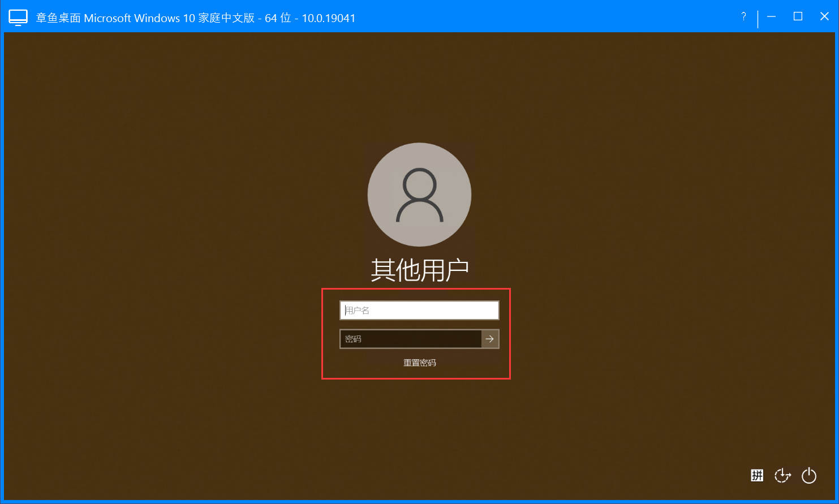Close the 章鱼桌面 remote session window
Image resolution: width=839 pixels, height=504 pixels.
[x=824, y=16]
